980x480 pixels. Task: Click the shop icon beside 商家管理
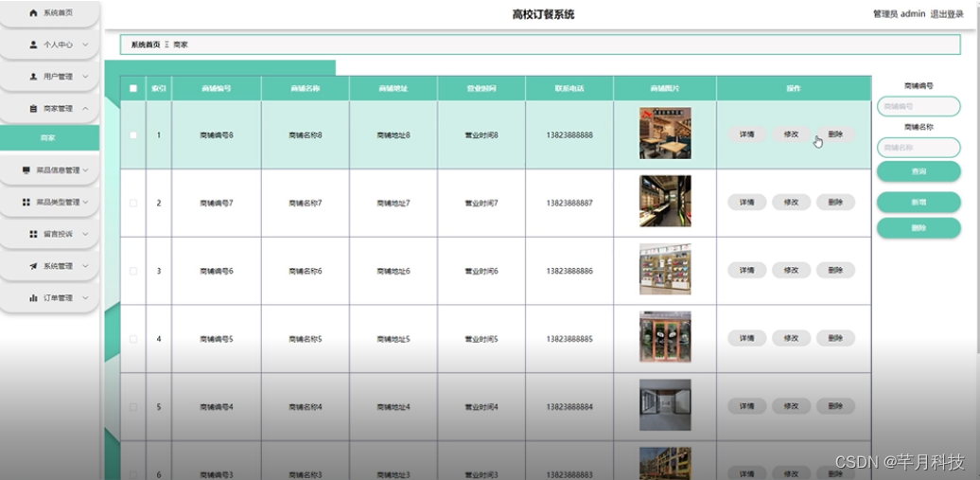tap(33, 108)
